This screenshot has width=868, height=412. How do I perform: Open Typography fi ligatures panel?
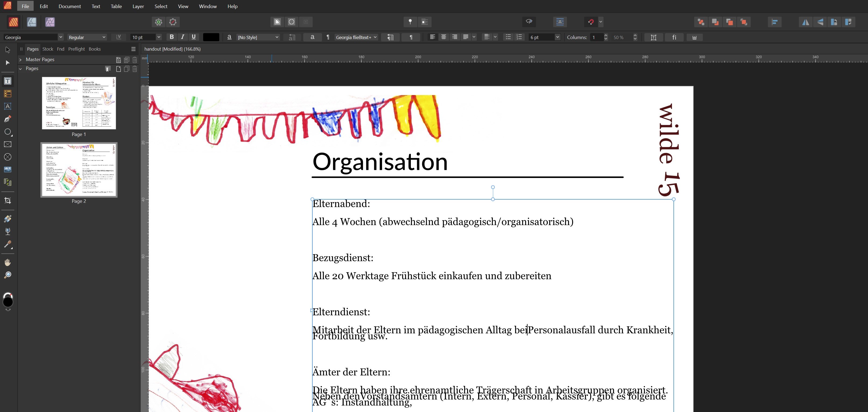point(674,37)
